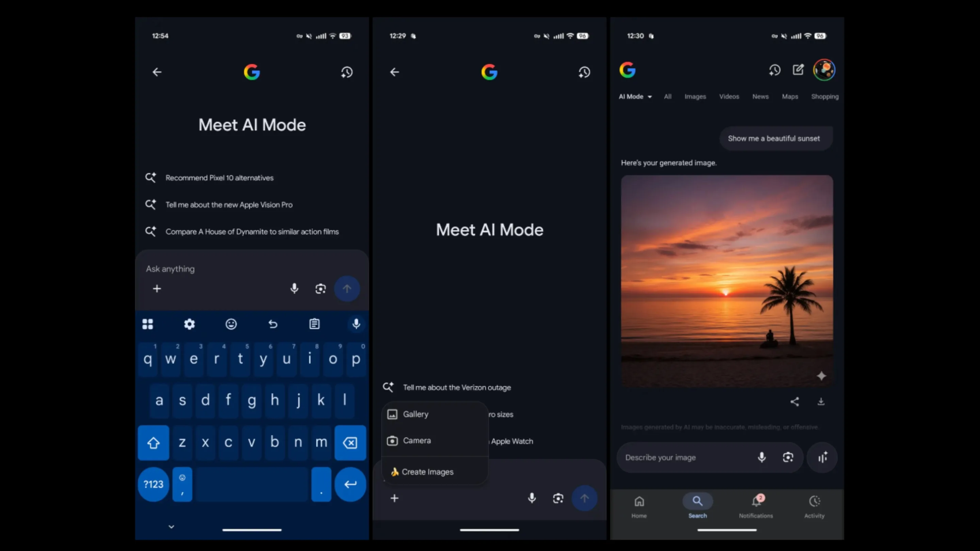Image resolution: width=980 pixels, height=551 pixels.
Task: Select Create Images from the popup menu
Action: pos(427,472)
